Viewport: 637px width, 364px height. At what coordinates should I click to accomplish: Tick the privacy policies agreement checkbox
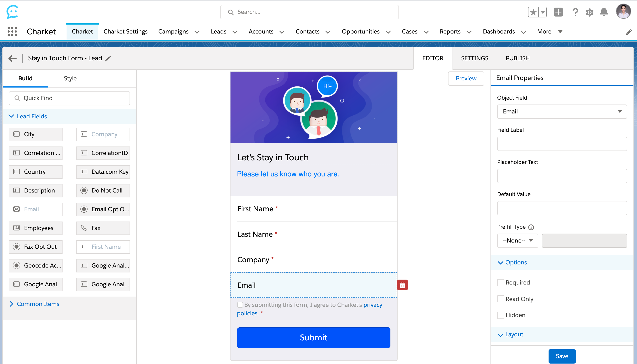pyautogui.click(x=240, y=305)
